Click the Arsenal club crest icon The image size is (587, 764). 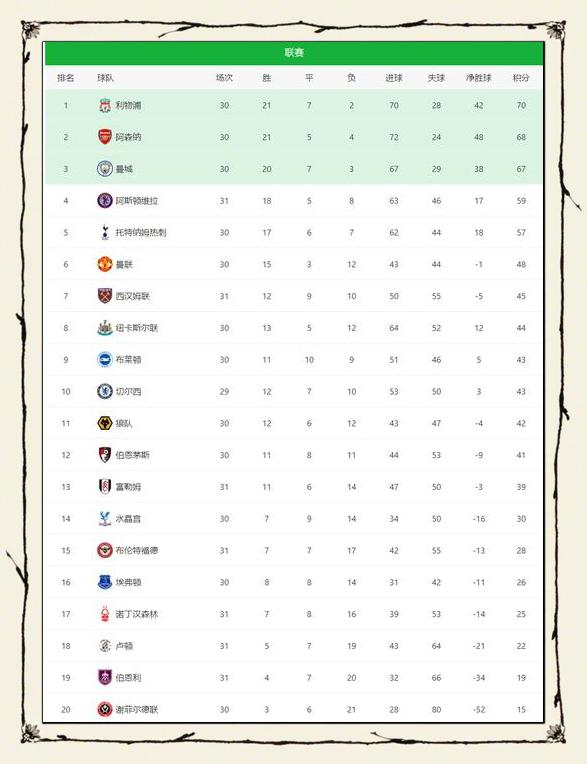105,137
